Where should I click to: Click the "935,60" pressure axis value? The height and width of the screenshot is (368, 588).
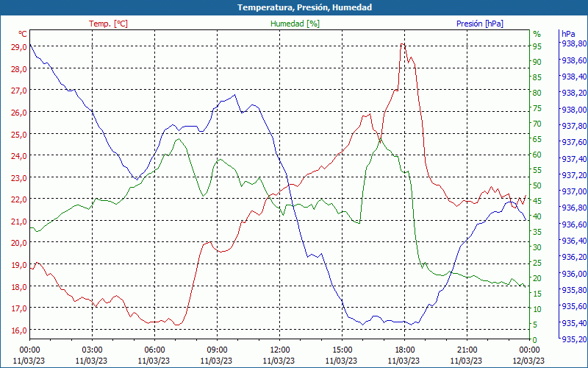click(574, 306)
